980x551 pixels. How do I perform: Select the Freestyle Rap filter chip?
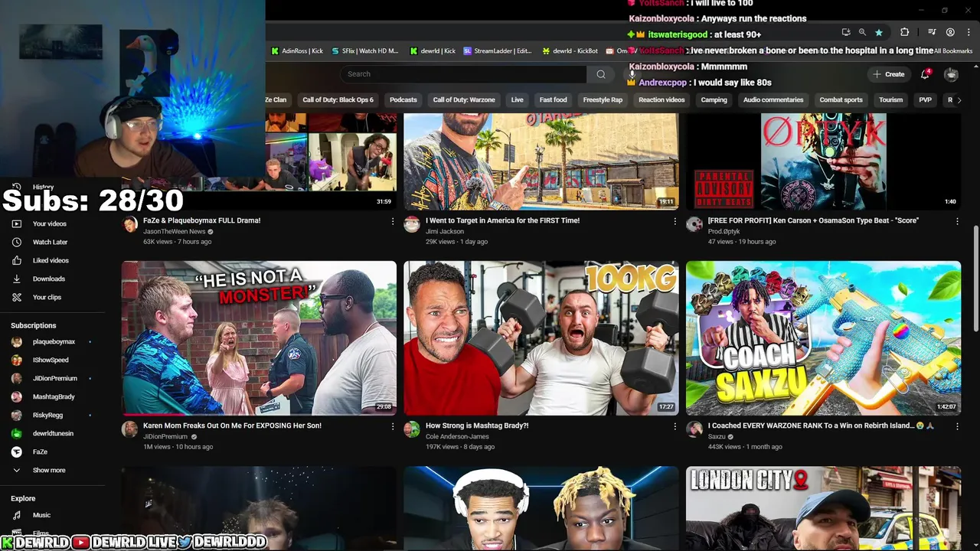point(603,100)
